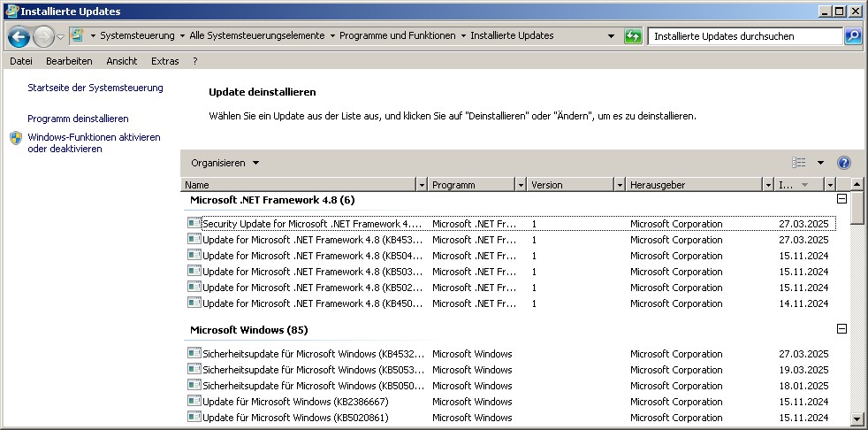
Task: Open the view options dropdown arrow
Action: click(x=820, y=163)
